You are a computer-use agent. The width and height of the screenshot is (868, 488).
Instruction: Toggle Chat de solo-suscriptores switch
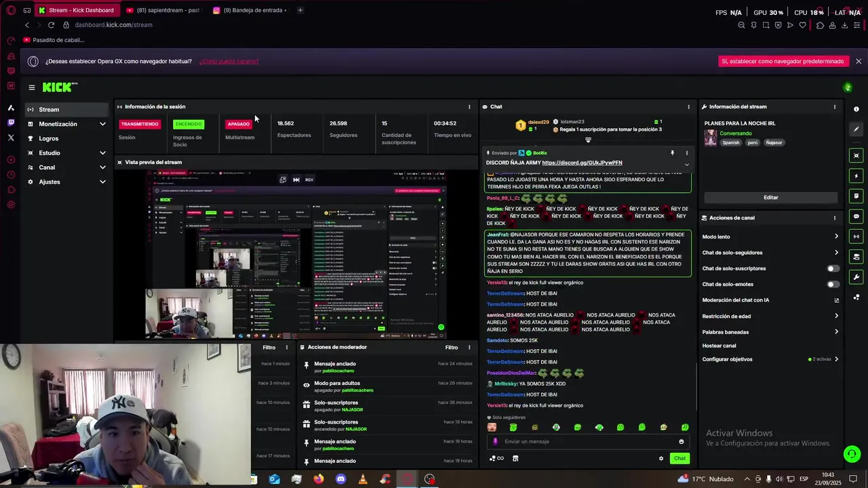pos(833,268)
